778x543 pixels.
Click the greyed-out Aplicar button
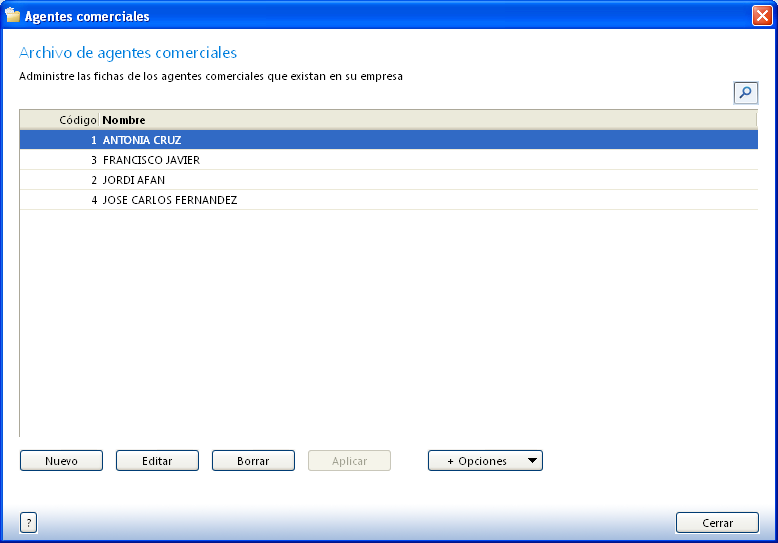coord(349,461)
